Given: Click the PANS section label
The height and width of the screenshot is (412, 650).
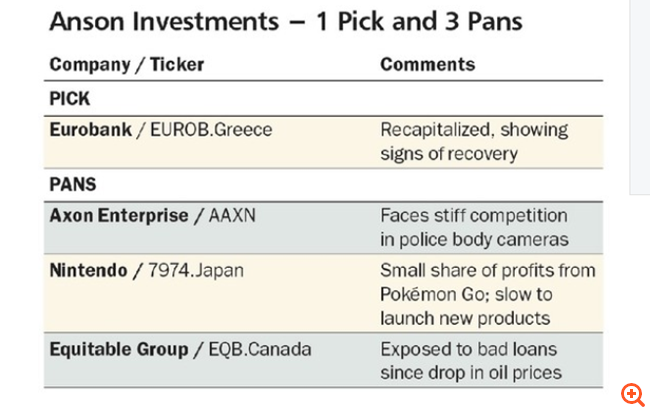Looking at the screenshot, I should click(x=73, y=184).
